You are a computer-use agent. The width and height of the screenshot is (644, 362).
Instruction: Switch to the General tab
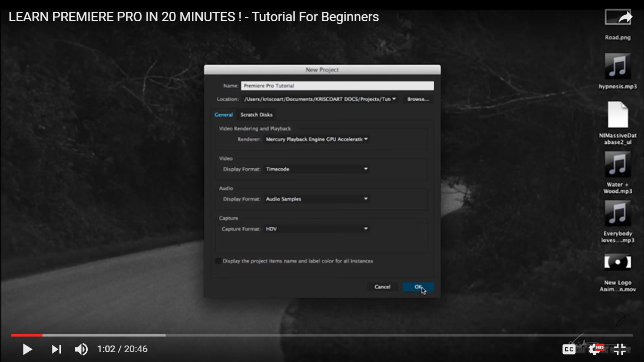[x=223, y=115]
